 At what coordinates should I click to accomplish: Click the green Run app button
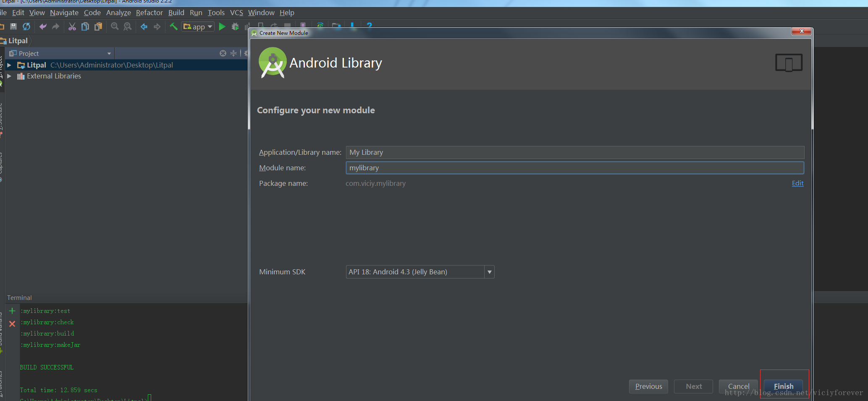222,26
